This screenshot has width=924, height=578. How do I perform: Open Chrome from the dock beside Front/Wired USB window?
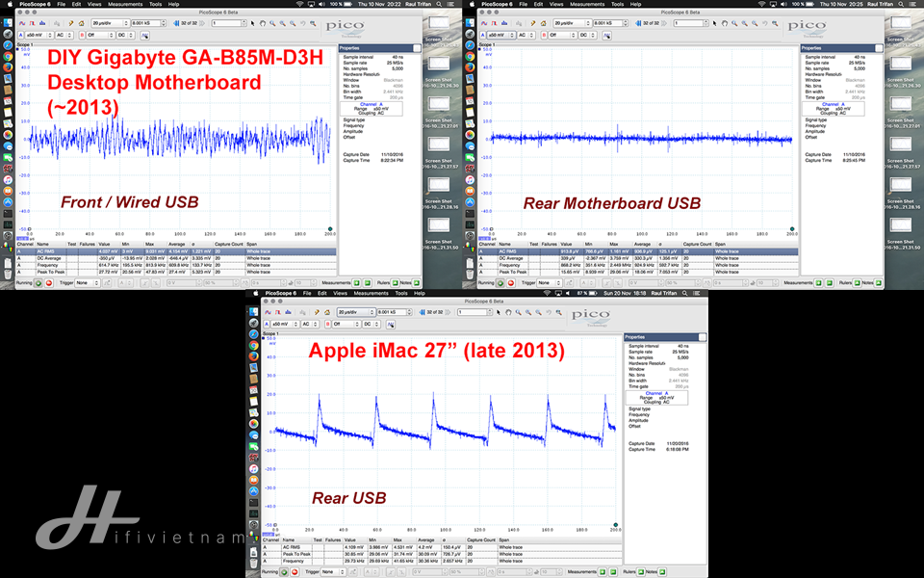(7, 57)
